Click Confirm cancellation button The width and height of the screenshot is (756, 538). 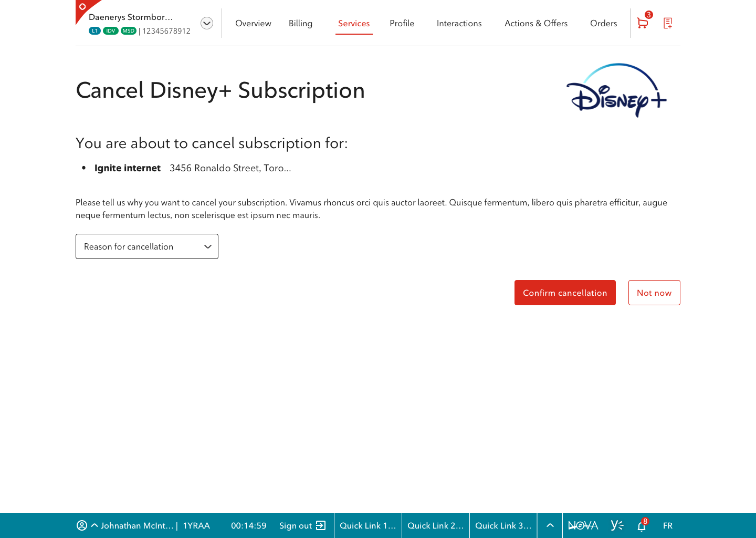point(565,293)
